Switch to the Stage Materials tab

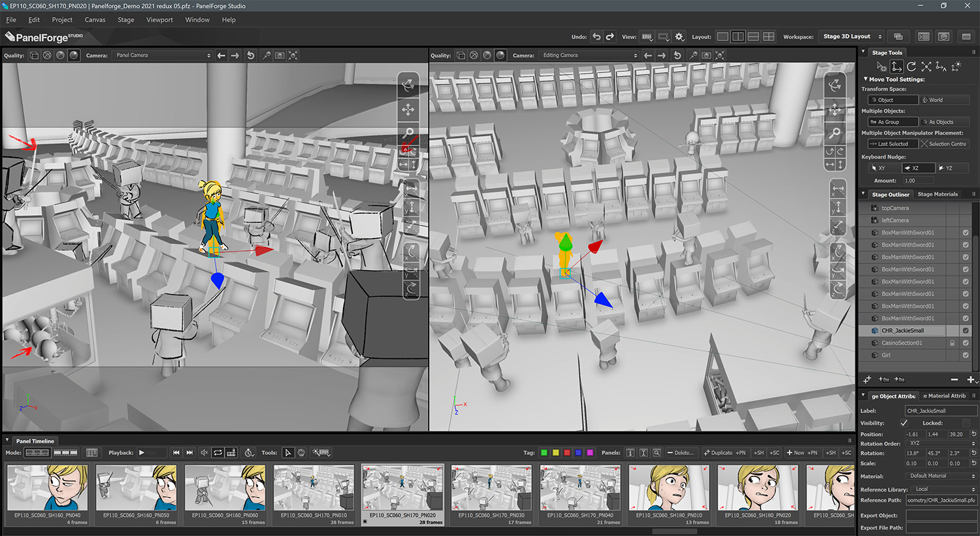click(x=938, y=194)
